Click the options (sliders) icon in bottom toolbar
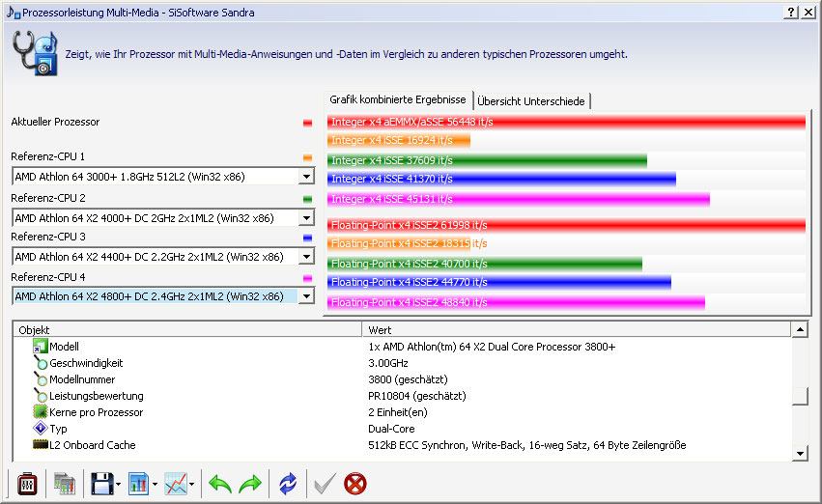Screen dimensions: 822x504 (x=27, y=484)
